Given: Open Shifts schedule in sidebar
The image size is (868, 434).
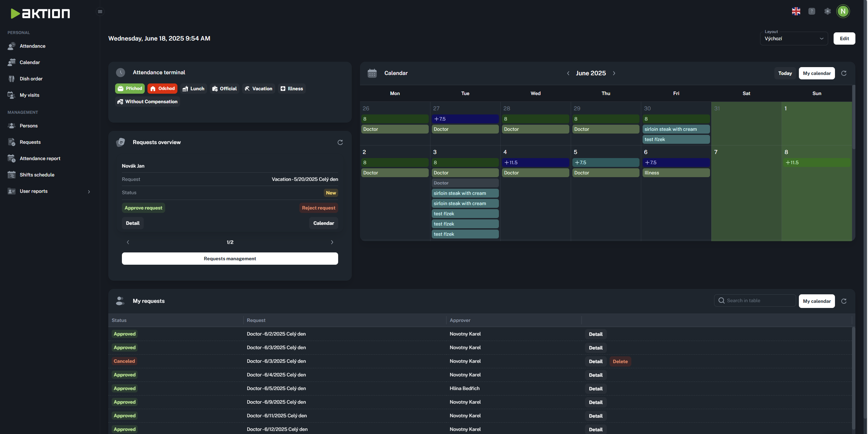Looking at the screenshot, I should click(37, 175).
